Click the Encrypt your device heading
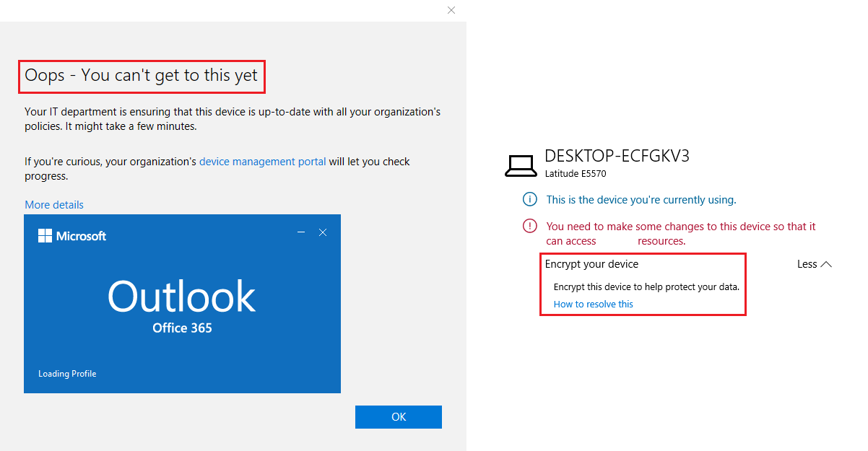868x451 pixels. click(x=591, y=264)
